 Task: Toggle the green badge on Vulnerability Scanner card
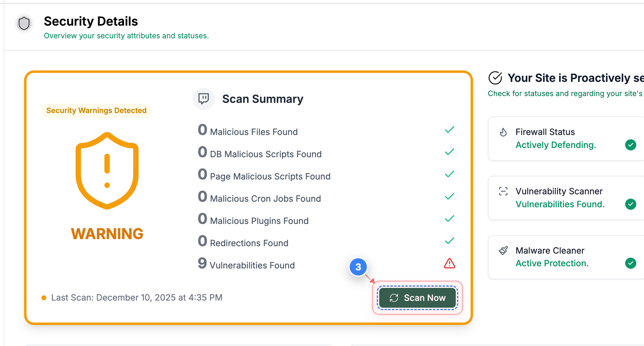[x=631, y=204]
